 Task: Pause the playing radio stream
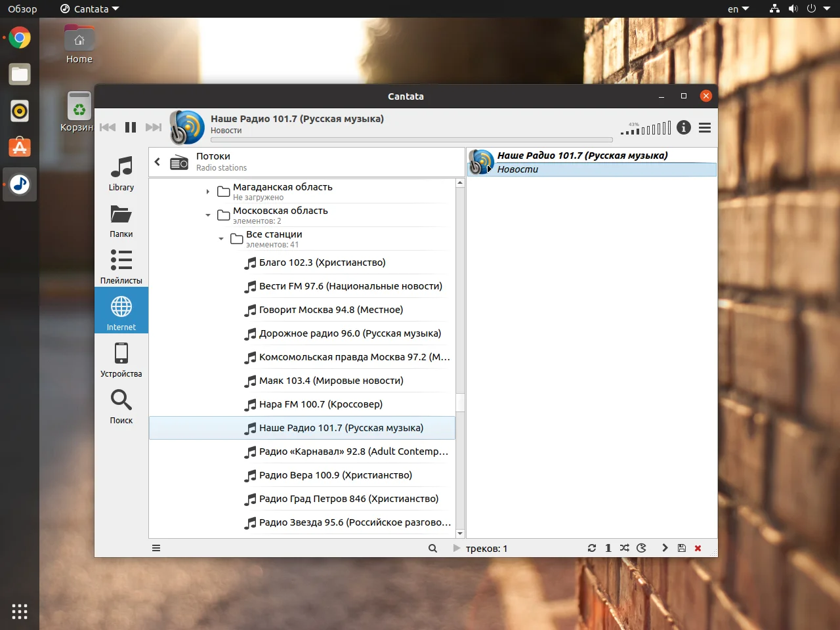coord(131,127)
